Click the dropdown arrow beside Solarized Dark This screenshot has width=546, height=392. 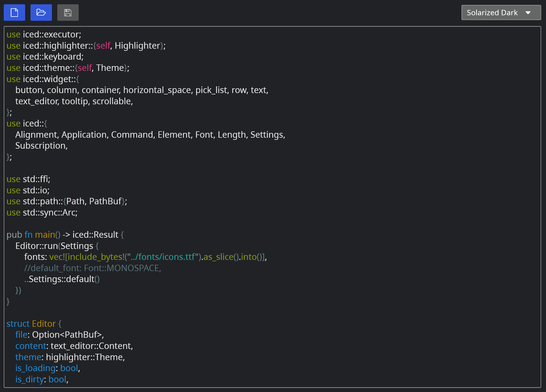(528, 12)
